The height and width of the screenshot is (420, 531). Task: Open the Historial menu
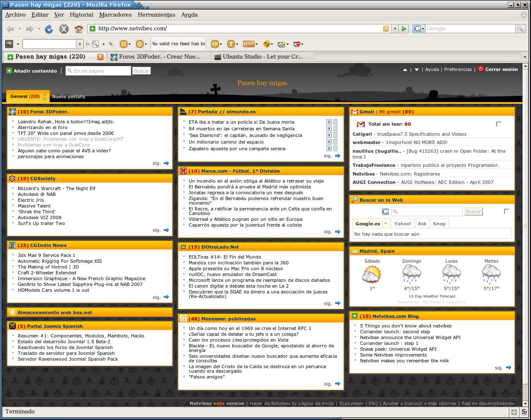[x=81, y=15]
